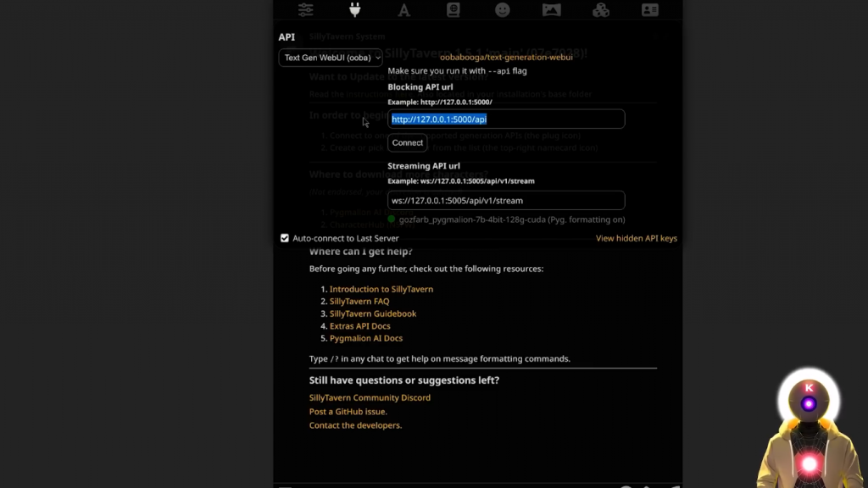The image size is (868, 488).
Task: Click the robot avatar with K badge
Action: click(808, 429)
